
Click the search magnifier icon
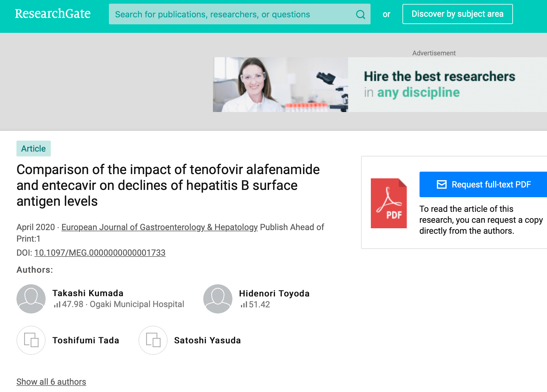point(361,14)
